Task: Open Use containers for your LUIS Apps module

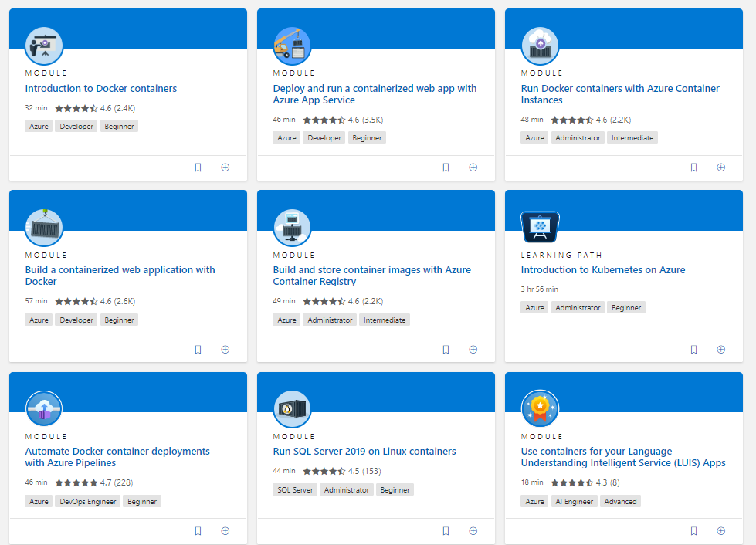Action: point(623,457)
